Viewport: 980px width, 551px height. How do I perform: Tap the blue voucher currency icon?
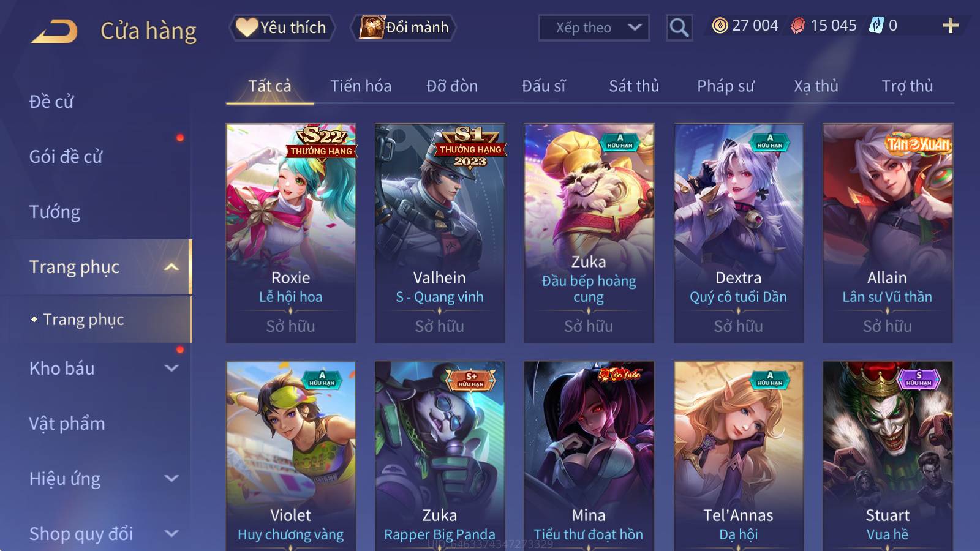pos(876,26)
